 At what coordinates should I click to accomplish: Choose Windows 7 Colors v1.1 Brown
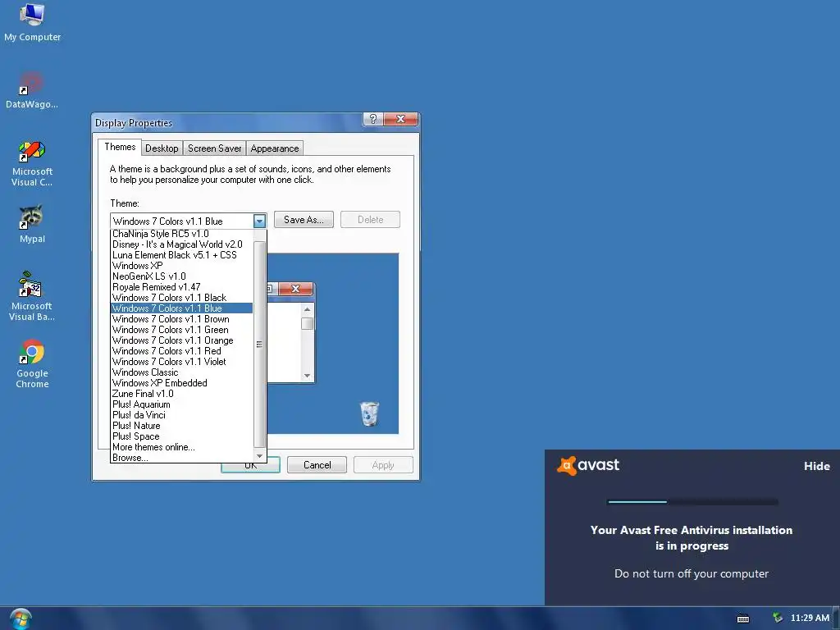[x=181, y=319]
